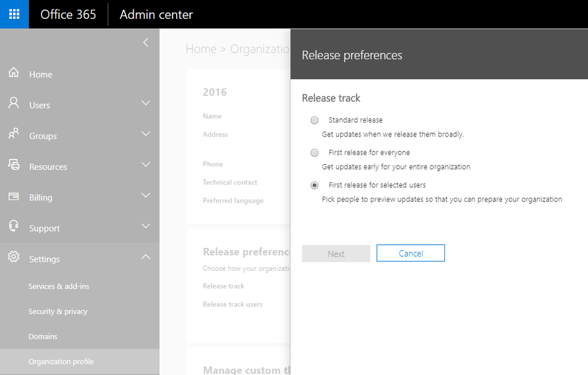Click the Settings gear icon
588x375 pixels.
pos(14,257)
